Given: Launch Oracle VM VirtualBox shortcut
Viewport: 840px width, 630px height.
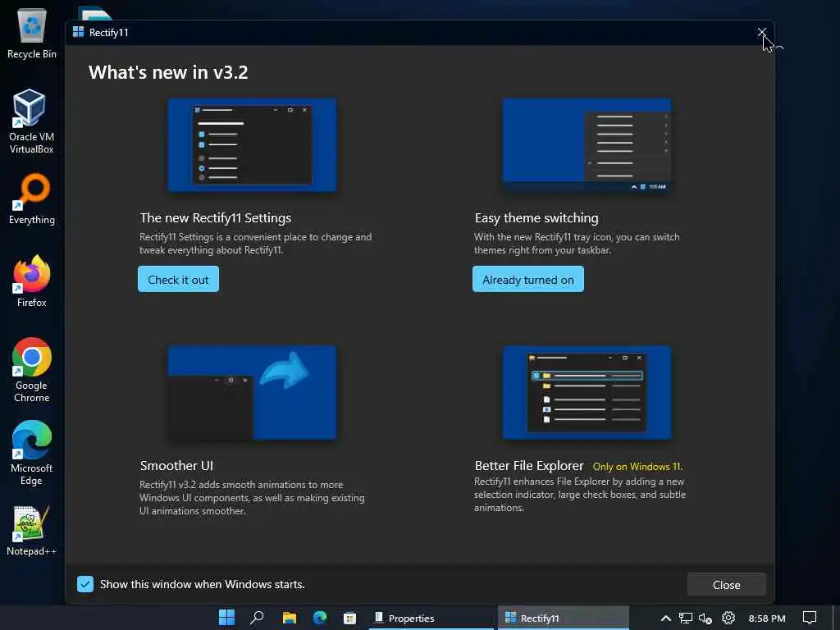Looking at the screenshot, I should click(x=32, y=121).
